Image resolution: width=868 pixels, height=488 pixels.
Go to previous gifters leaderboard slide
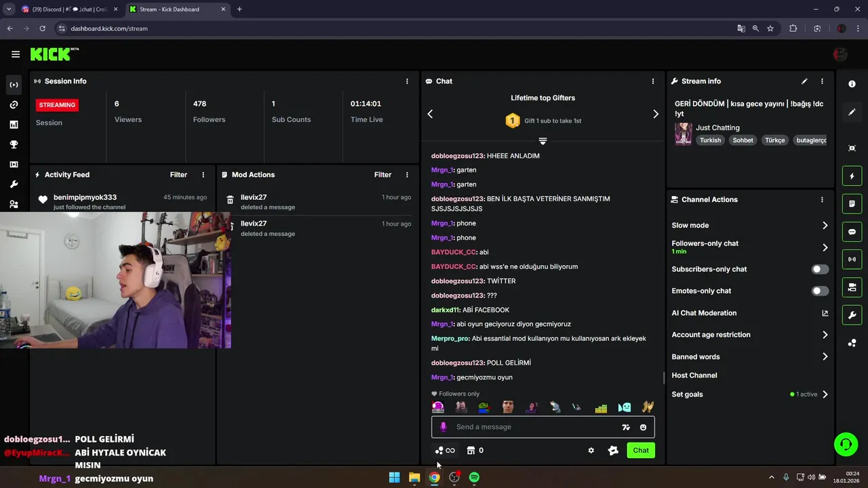pyautogui.click(x=430, y=114)
